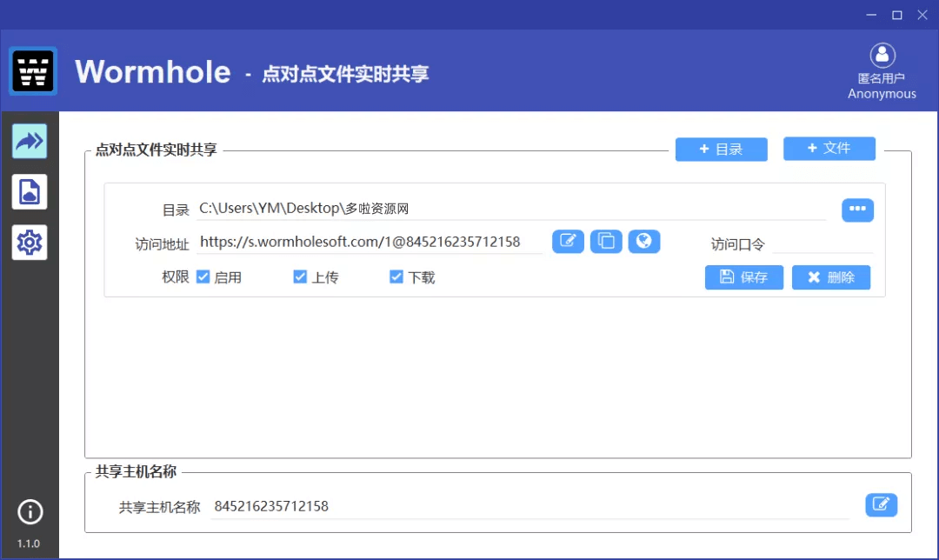The image size is (939, 560).
Task: Click the directory path field
Action: 511,209
